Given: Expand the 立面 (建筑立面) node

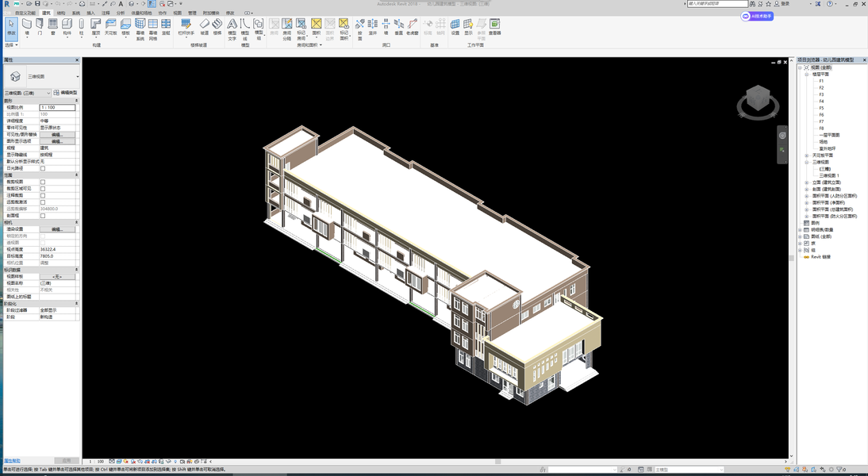Looking at the screenshot, I should pyautogui.click(x=807, y=182).
